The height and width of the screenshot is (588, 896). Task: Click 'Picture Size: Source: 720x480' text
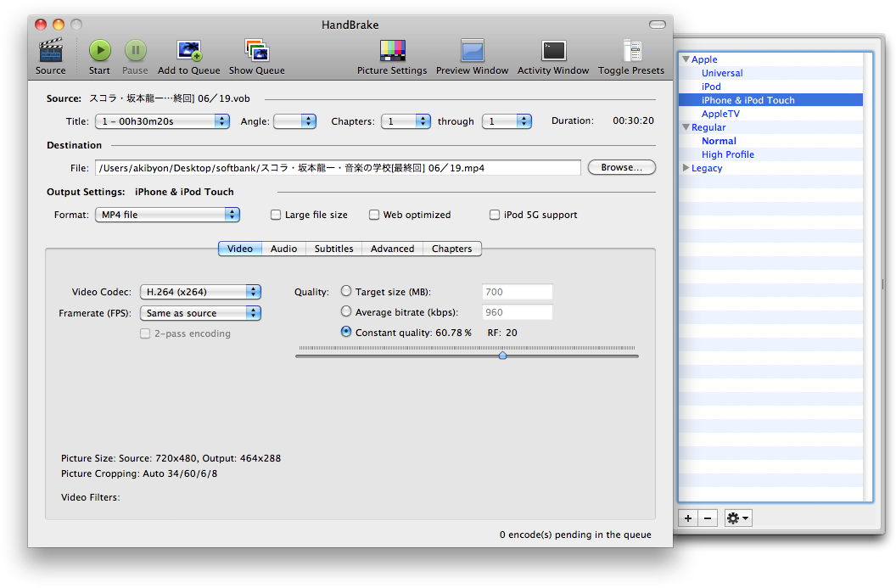(x=129, y=458)
